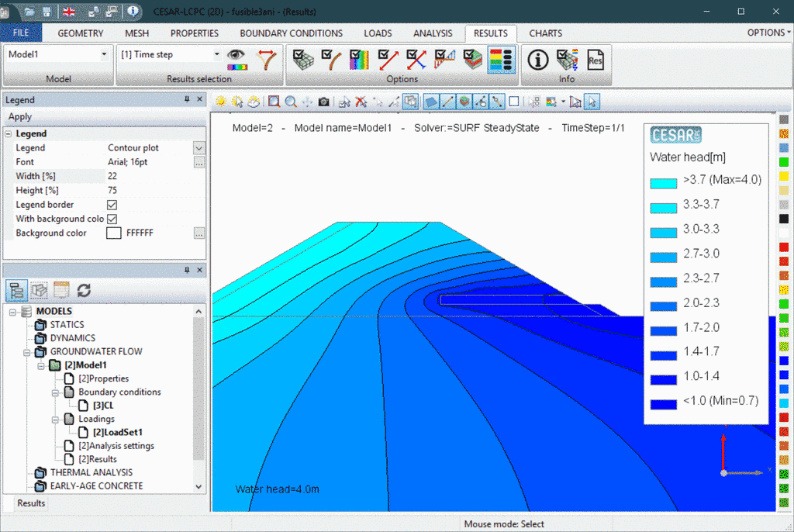Save the project using the floppy disk icon
This screenshot has height=532, width=794.
[x=47, y=11]
